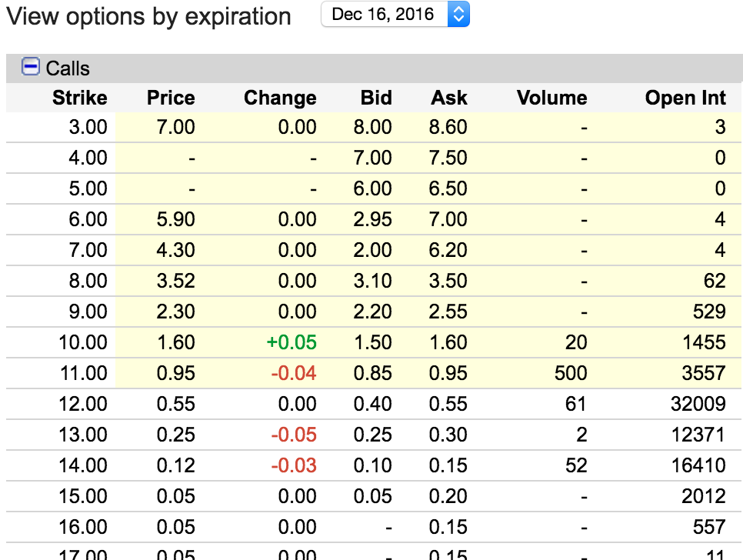This screenshot has width=743, height=560.
Task: Click the 7.50 ask for strike 4.00
Action: click(448, 158)
